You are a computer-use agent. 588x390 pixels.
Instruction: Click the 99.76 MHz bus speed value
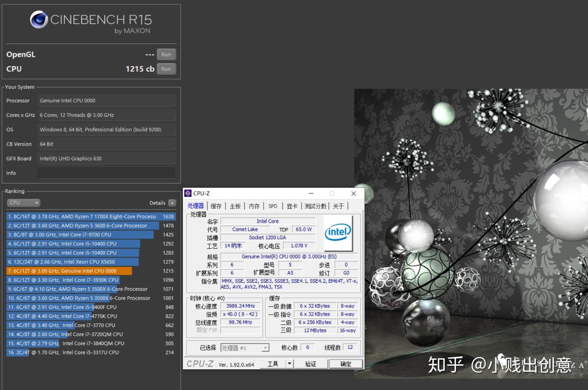[x=241, y=322]
